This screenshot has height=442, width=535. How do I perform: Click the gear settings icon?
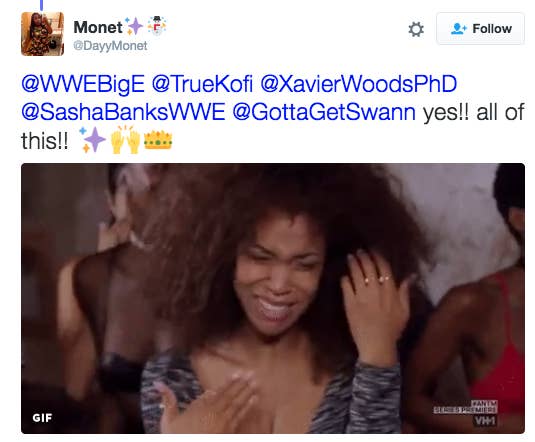click(x=416, y=29)
